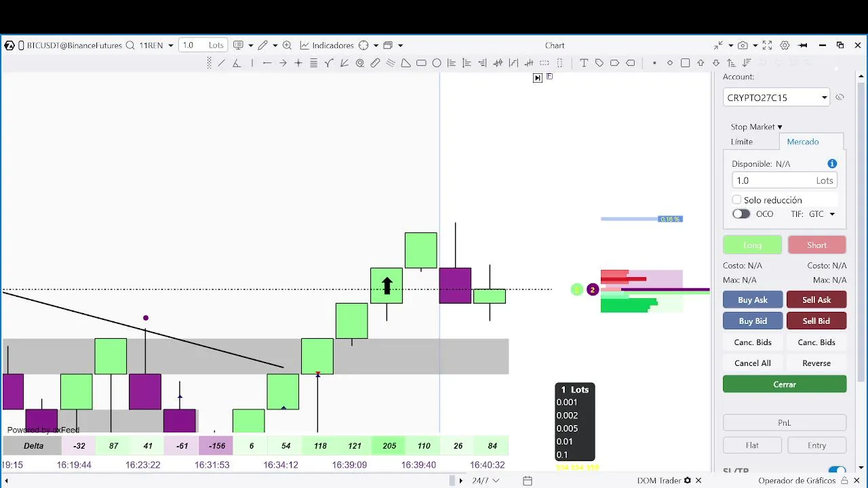Screen dimensions: 868x488
Task: Jump to latest bar button
Action: (x=538, y=78)
